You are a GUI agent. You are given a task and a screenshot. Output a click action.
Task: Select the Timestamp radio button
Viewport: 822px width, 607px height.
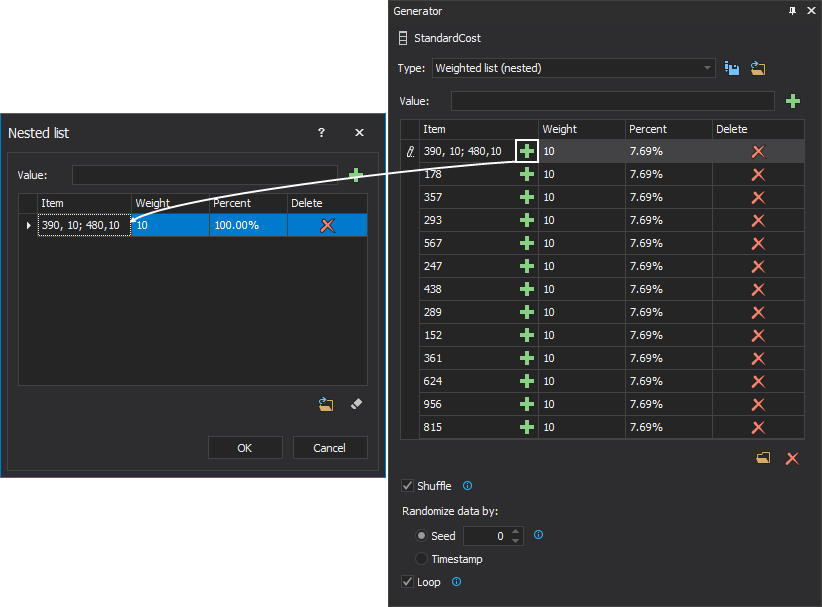pos(421,559)
